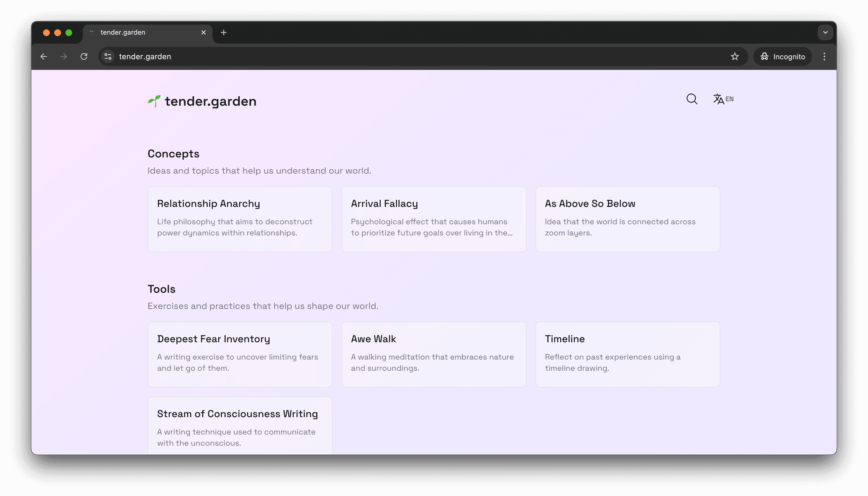Screen dimensions: 868x496
Task: Open the EN language selector
Action: [723, 99]
